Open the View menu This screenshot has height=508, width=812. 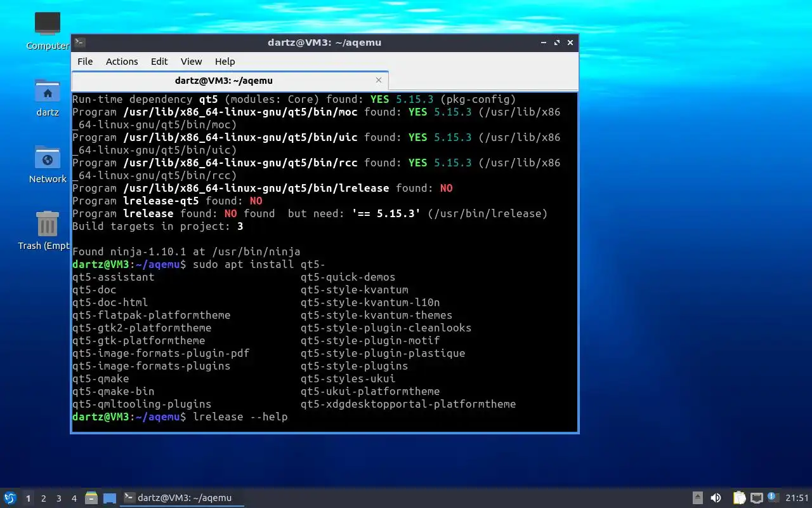coord(191,62)
